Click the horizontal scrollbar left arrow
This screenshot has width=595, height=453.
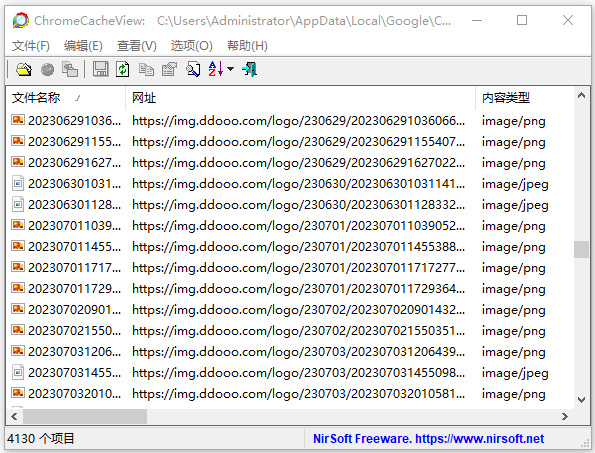coord(14,417)
